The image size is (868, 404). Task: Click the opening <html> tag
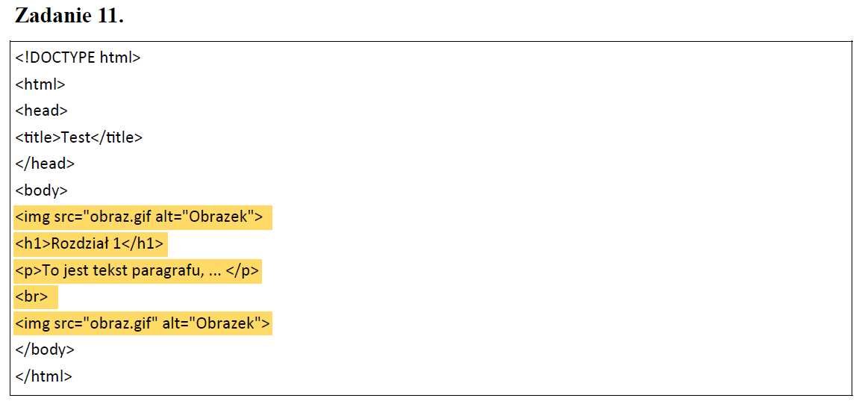(x=40, y=84)
